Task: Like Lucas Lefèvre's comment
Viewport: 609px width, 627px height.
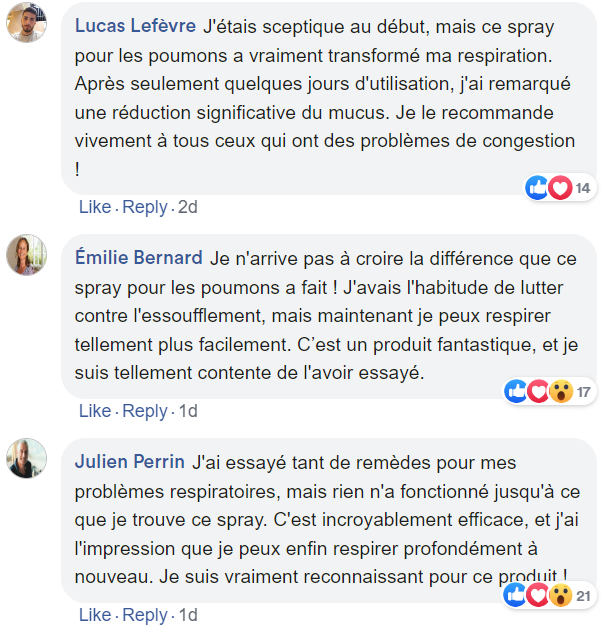Action: [x=95, y=207]
